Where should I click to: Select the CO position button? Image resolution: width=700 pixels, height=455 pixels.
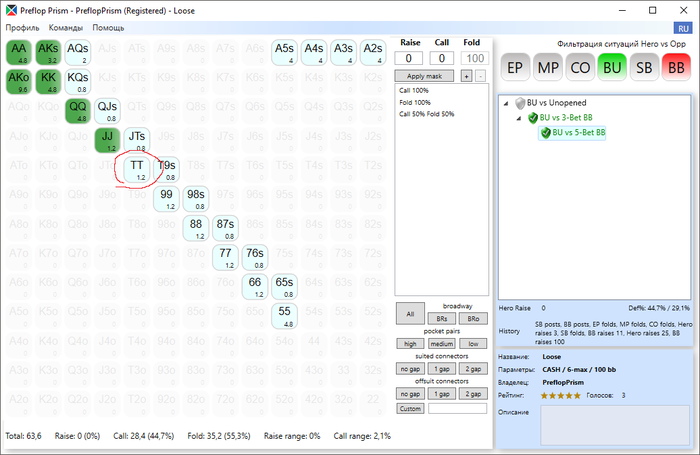point(580,67)
